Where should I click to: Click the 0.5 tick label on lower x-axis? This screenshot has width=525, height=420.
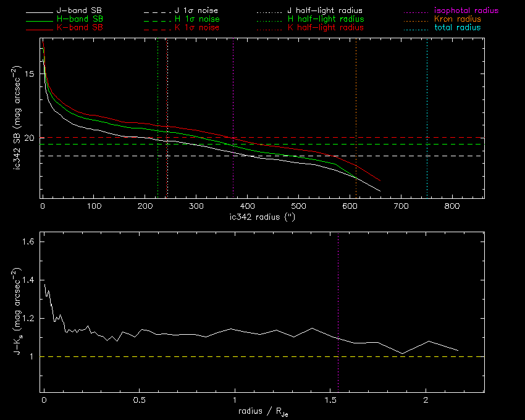click(x=139, y=401)
